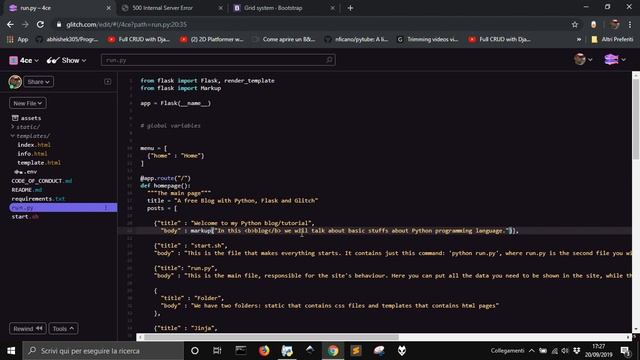The height and width of the screenshot is (360, 640).
Task: Open the .env file
Action: coord(26,172)
